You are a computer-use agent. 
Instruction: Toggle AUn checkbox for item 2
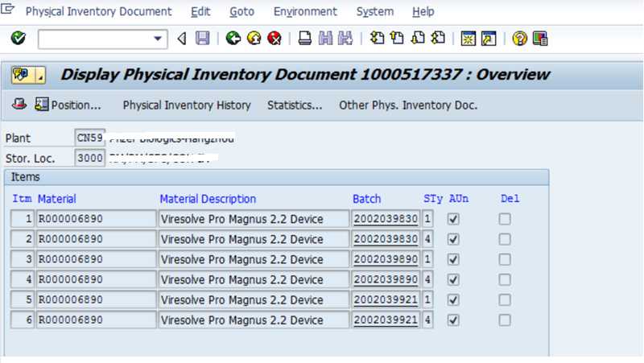(453, 239)
